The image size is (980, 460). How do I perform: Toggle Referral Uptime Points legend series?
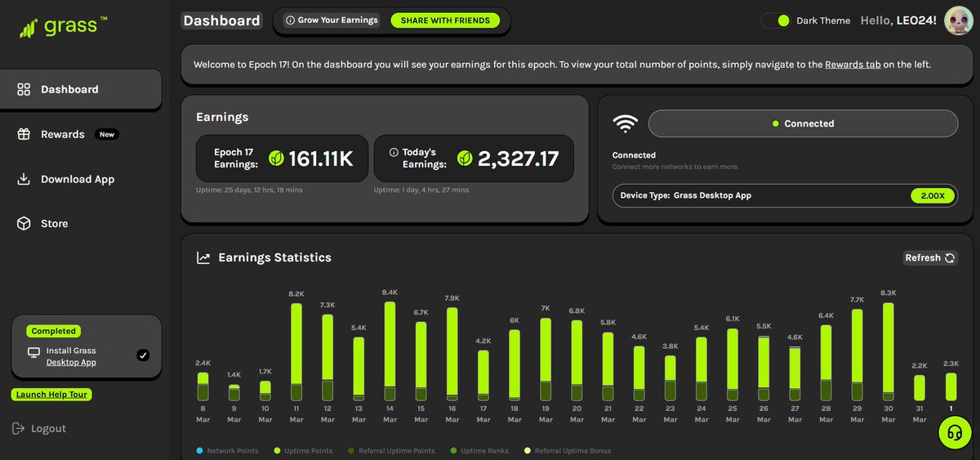(390, 450)
